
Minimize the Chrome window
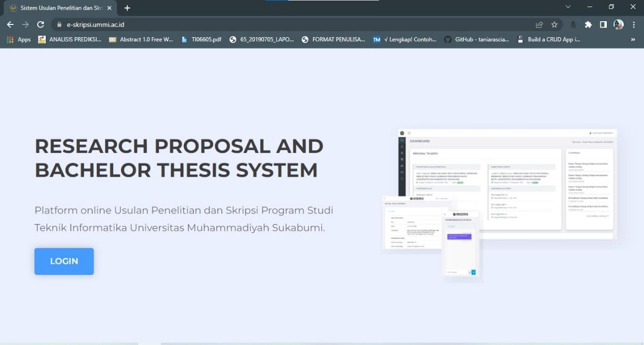coord(590,7)
